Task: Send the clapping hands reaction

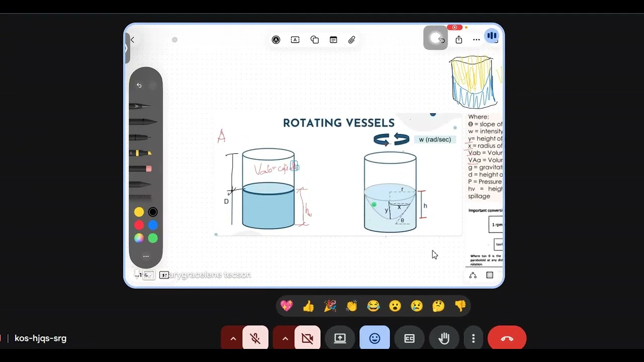Action: coord(352,306)
